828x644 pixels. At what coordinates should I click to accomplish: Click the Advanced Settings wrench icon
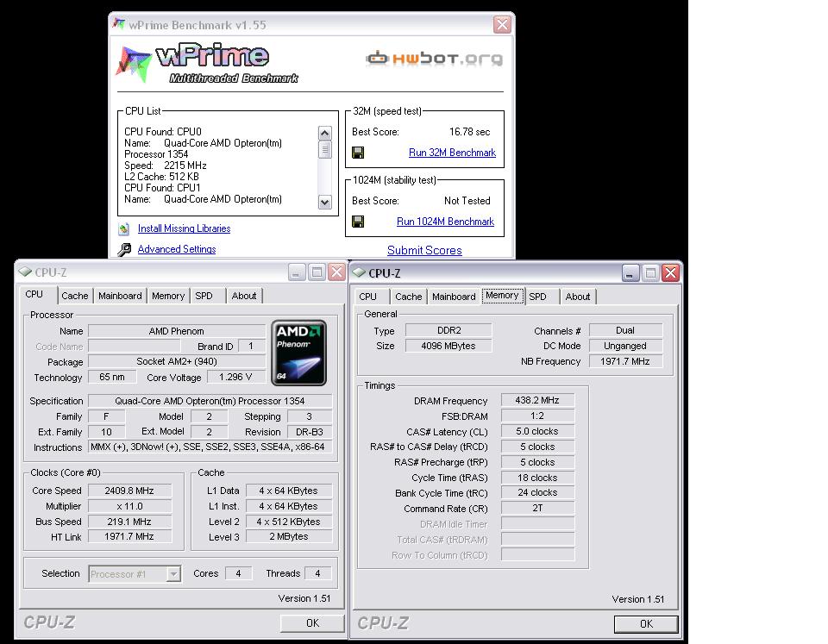click(124, 249)
